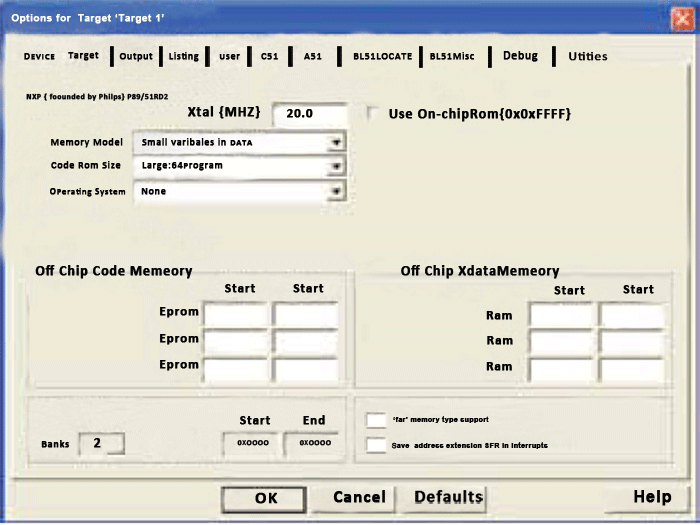The height and width of the screenshot is (525, 700).
Task: Close the Options for Target dialog
Action: click(x=683, y=18)
